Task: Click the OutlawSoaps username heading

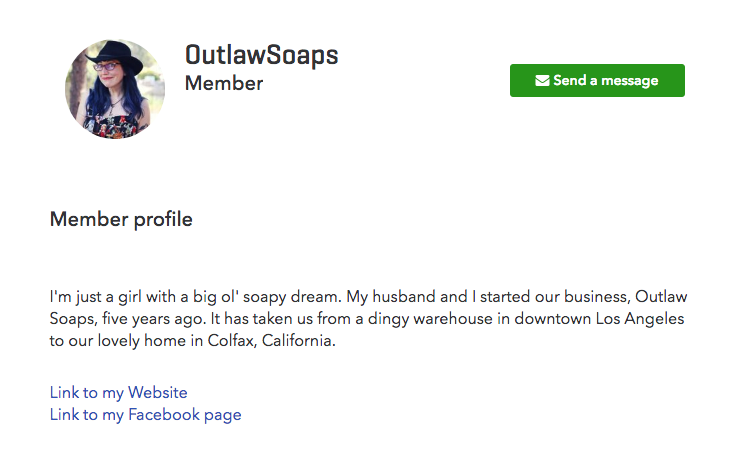Action: point(262,55)
